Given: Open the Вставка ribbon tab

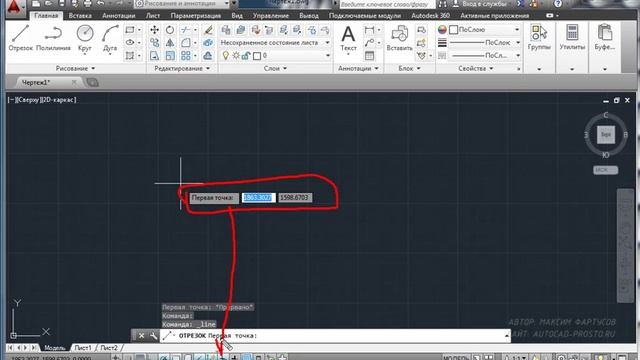Looking at the screenshot, I should [80, 16].
